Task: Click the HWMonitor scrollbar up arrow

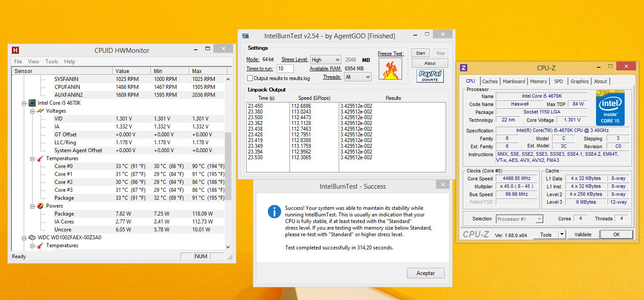Action: click(228, 79)
